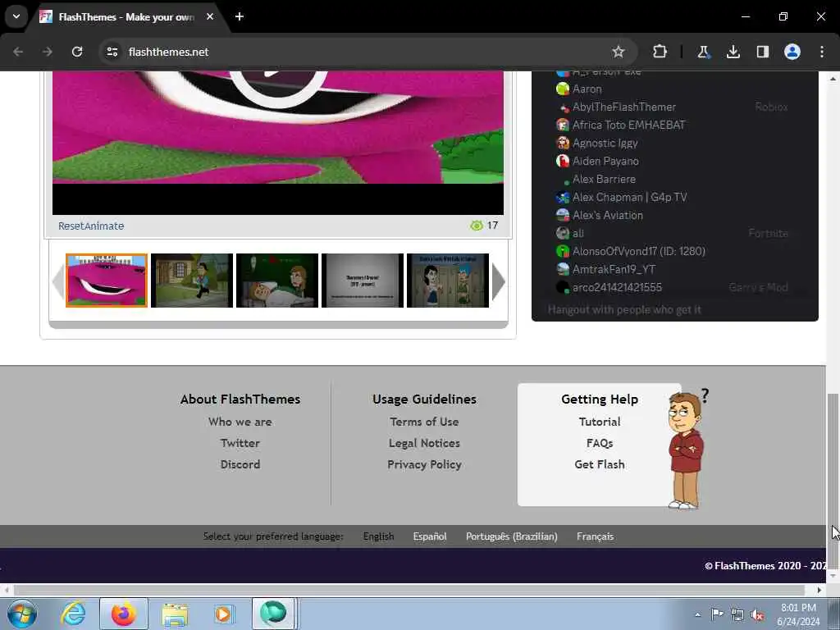The height and width of the screenshot is (630, 840).
Task: Open the profile avatar icon
Action: pyautogui.click(x=792, y=52)
